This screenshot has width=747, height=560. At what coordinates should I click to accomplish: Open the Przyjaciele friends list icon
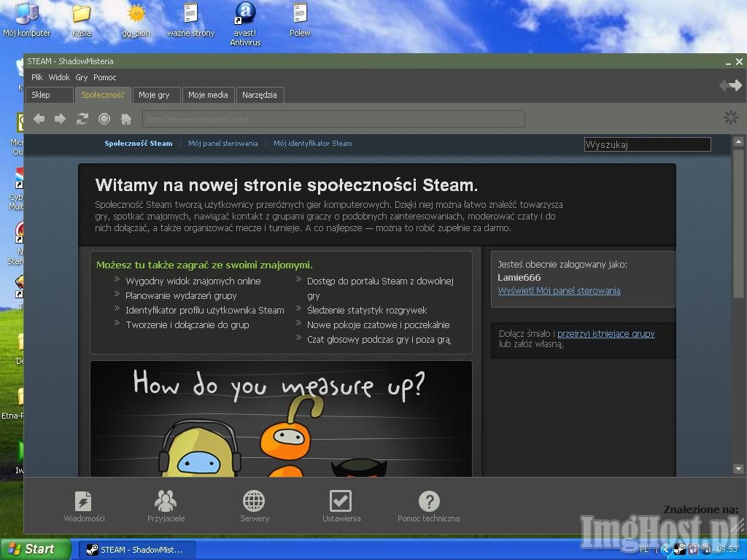(x=166, y=506)
